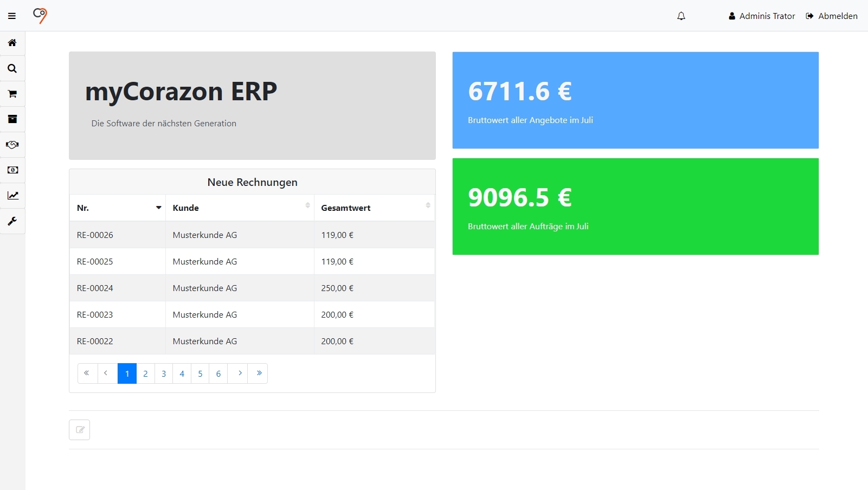Open the notifications bell
The height and width of the screenshot is (490, 868).
(681, 16)
